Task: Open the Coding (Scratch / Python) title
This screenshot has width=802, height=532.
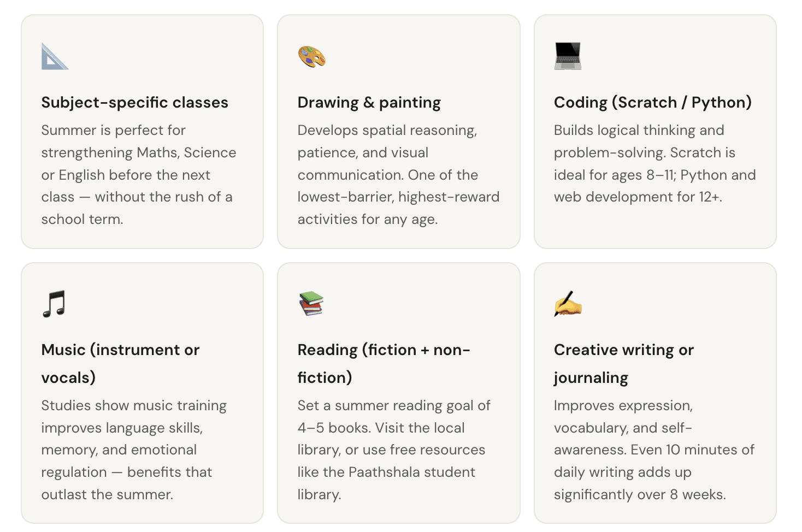Action: [653, 103]
